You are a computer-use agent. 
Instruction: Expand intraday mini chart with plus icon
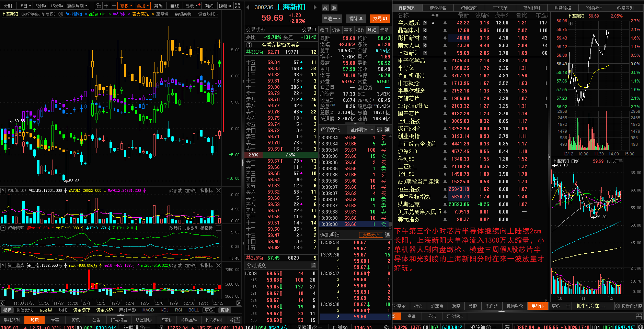click(570, 23)
